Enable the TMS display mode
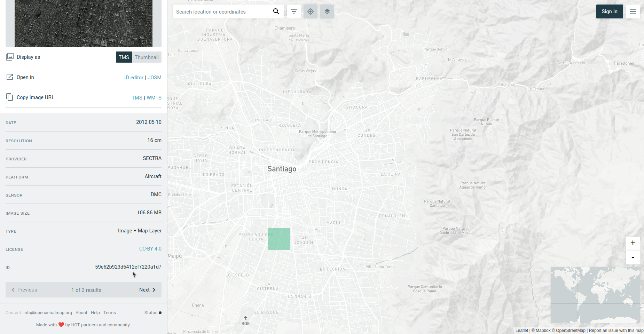 tap(124, 57)
